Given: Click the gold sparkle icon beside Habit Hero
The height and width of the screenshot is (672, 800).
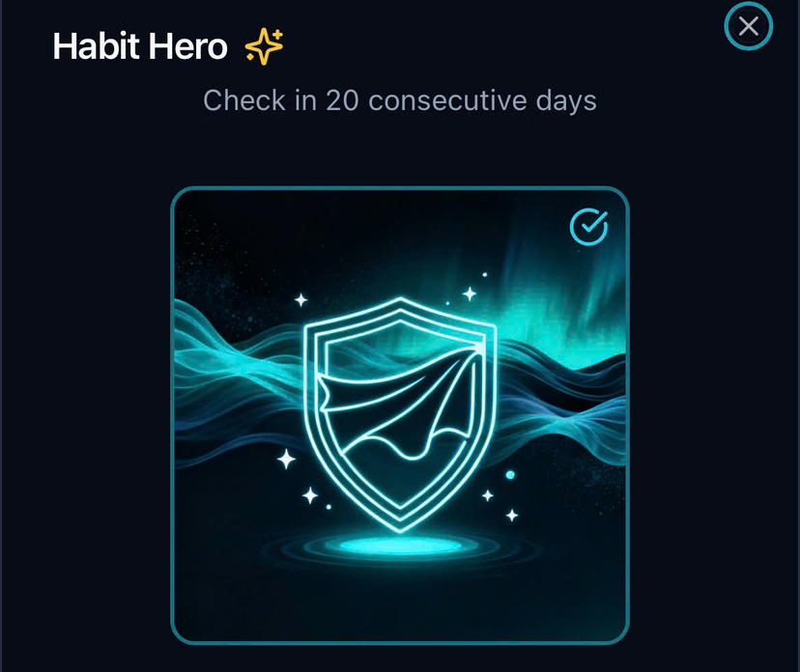Looking at the screenshot, I should (x=264, y=46).
